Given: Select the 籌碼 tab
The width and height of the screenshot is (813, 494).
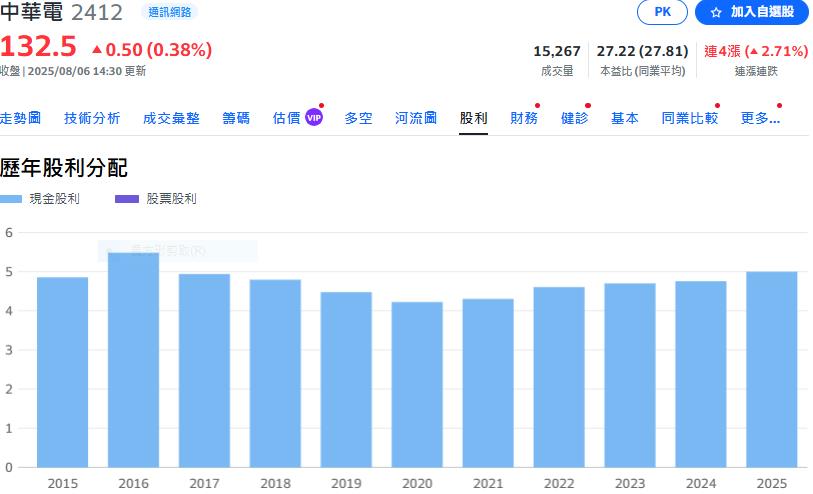Looking at the screenshot, I should 236,118.
